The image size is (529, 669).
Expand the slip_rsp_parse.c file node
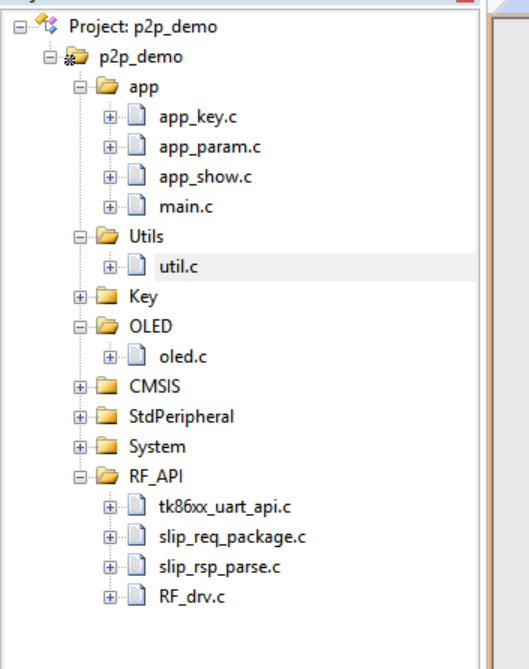(x=110, y=567)
